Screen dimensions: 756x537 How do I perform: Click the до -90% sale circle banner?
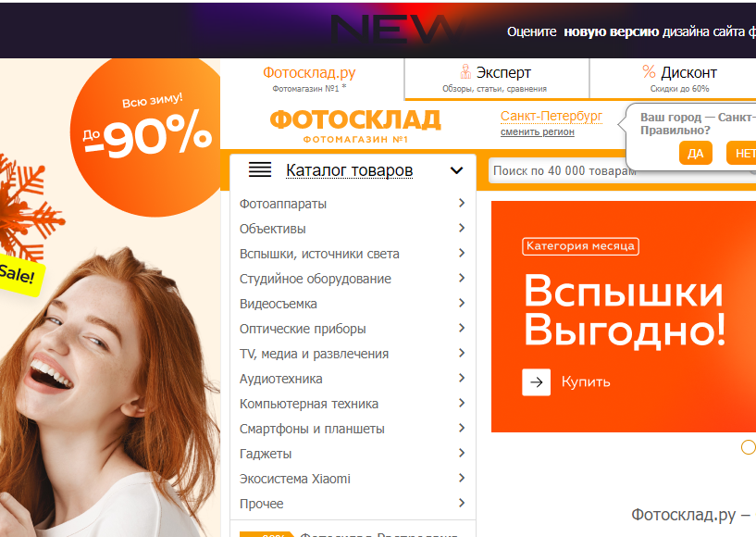[x=147, y=138]
